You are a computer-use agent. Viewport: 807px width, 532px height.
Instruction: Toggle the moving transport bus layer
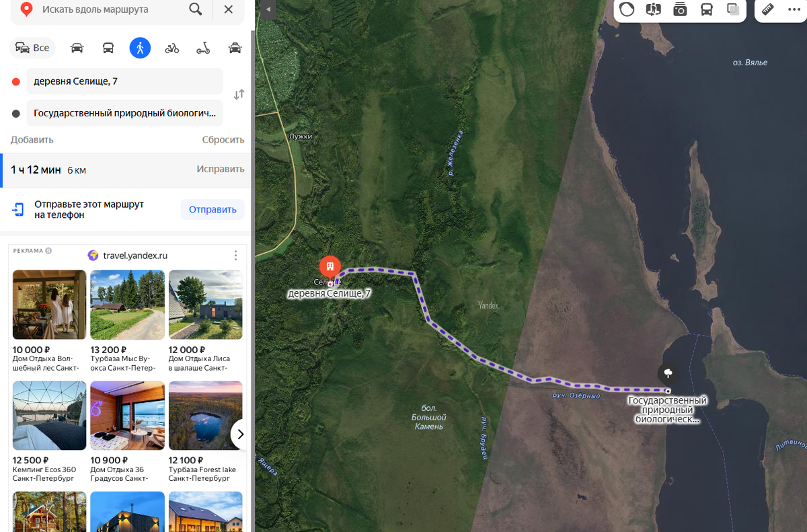pos(707,9)
